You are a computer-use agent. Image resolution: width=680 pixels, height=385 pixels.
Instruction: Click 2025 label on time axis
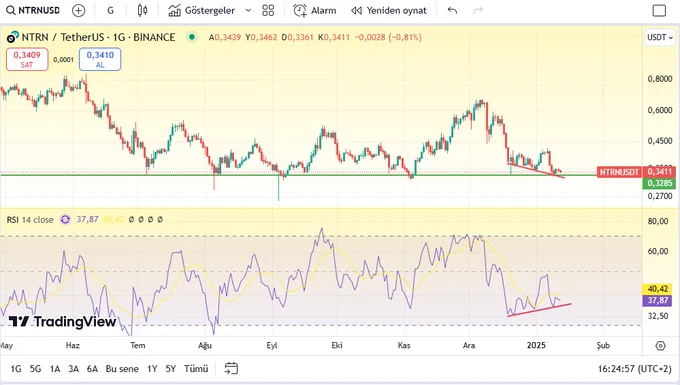536,346
